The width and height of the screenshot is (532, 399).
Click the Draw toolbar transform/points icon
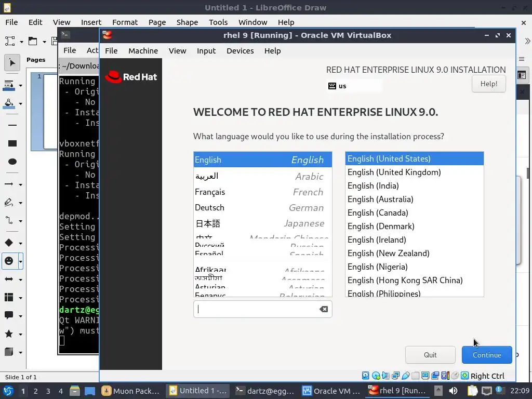(10, 42)
